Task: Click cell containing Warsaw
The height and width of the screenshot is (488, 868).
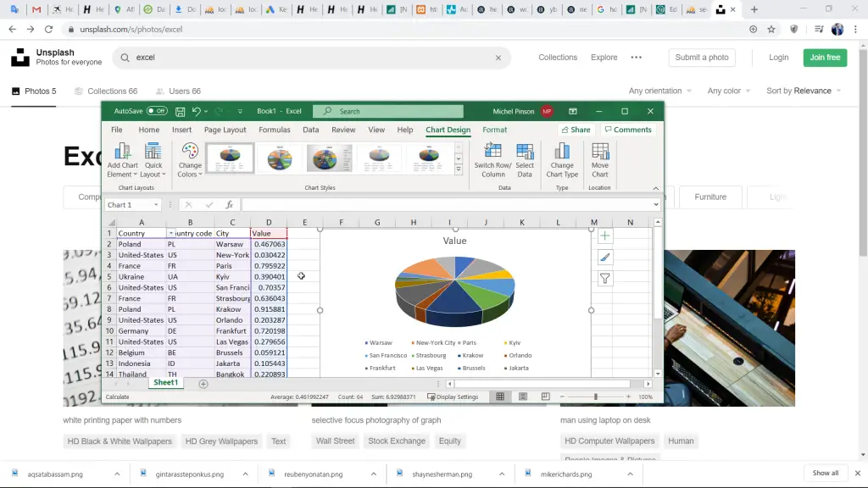Action: tap(232, 244)
